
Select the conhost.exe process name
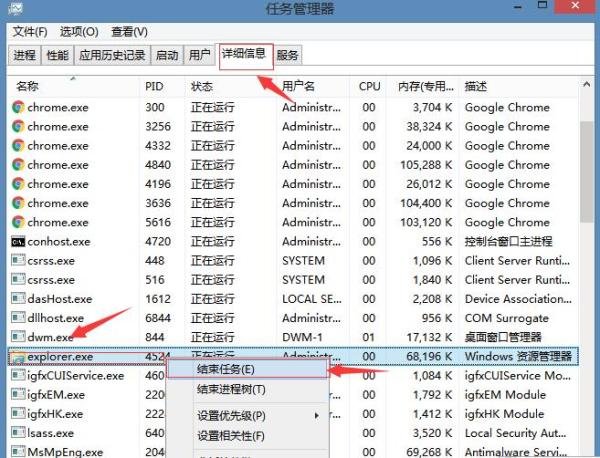tap(59, 241)
